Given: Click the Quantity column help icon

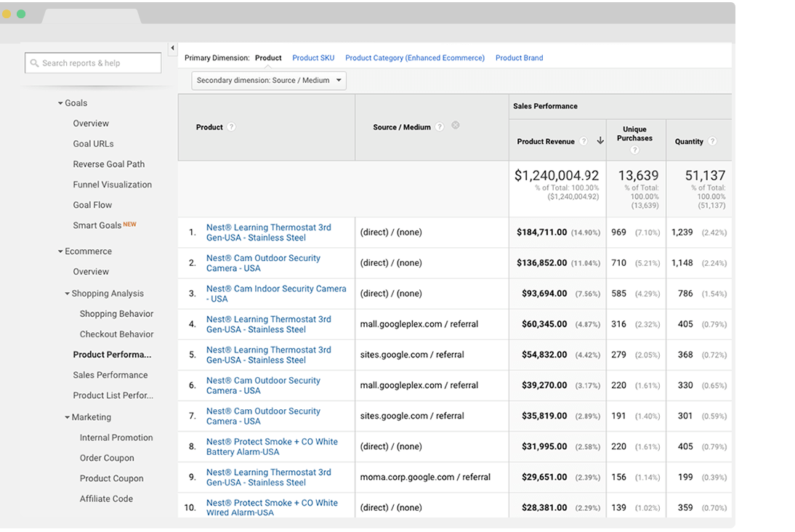Looking at the screenshot, I should [x=712, y=142].
